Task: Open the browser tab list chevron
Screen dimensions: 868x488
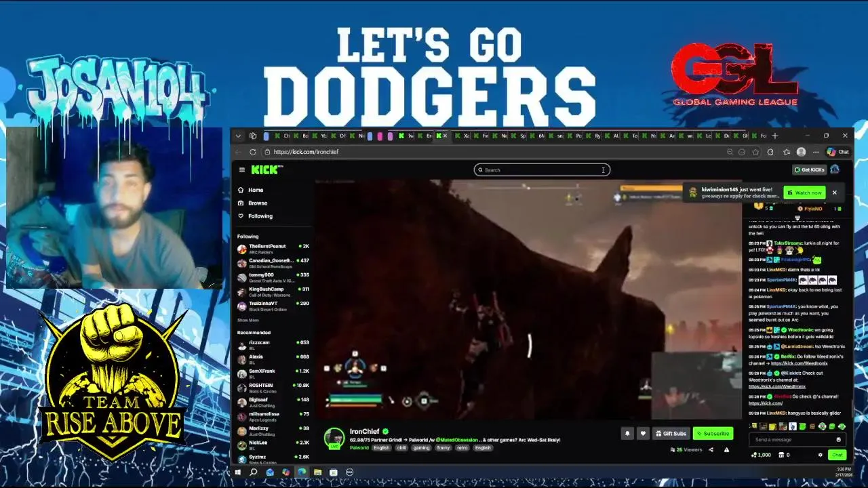Action: pyautogui.click(x=238, y=136)
